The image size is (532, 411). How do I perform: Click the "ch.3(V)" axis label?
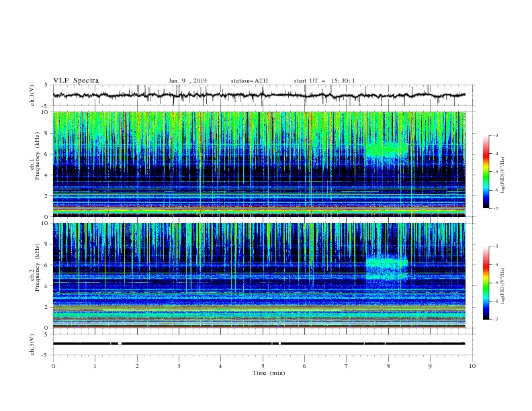point(32,345)
